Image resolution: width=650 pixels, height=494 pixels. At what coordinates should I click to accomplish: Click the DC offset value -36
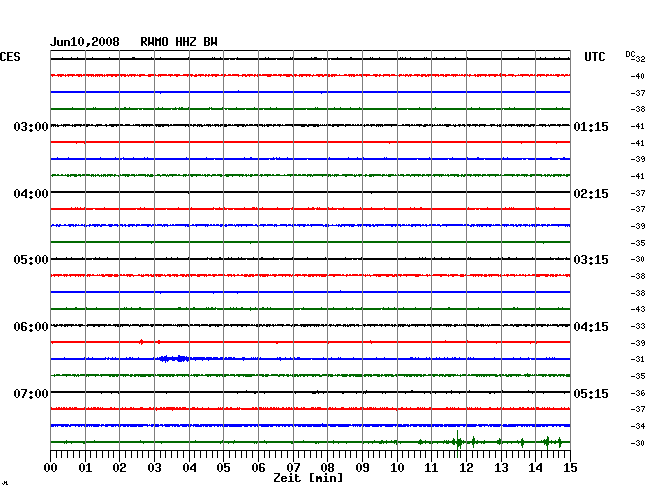638,393
